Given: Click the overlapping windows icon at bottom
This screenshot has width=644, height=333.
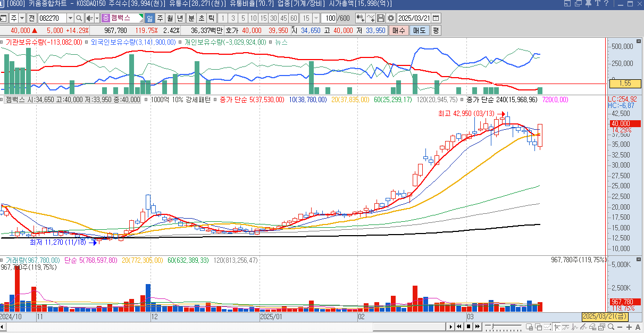Looking at the screenshot, I should tap(538, 327).
